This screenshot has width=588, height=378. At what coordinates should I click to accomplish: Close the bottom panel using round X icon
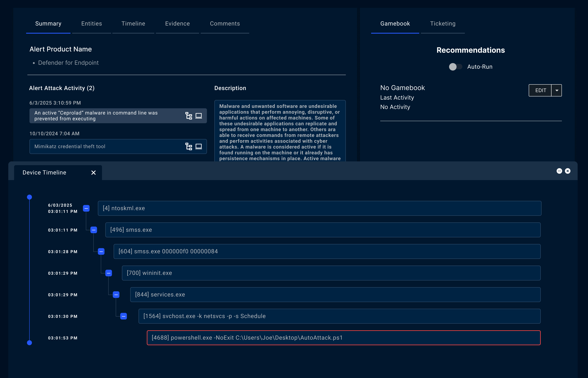coord(567,171)
